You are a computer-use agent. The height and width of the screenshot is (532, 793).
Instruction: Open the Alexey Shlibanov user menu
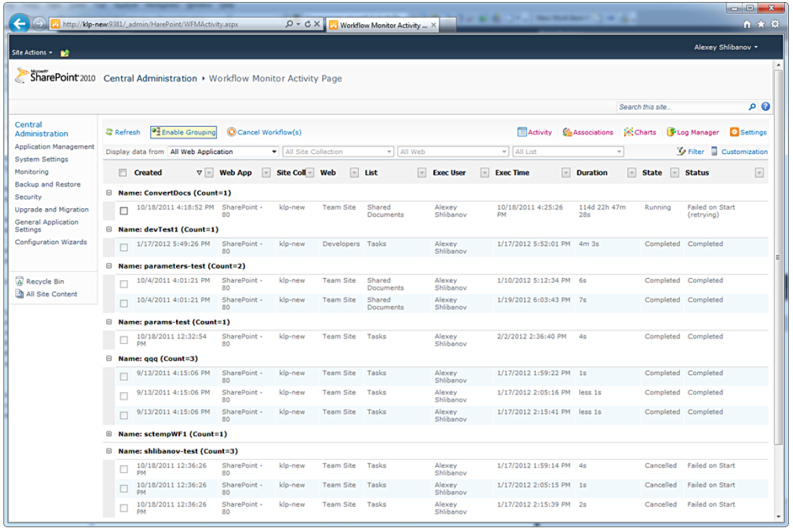coord(726,47)
